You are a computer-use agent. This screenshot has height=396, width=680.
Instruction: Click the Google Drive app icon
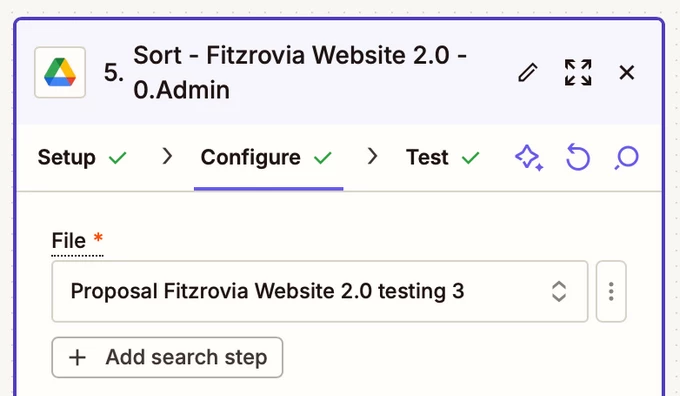(x=60, y=72)
